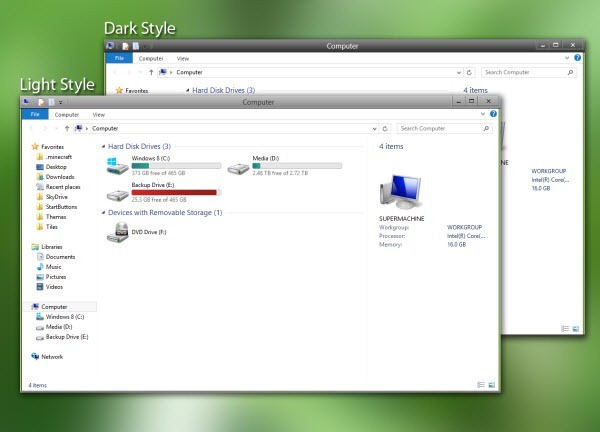The height and width of the screenshot is (432, 600).
Task: Click the Up arrow in Dark Style window
Action: [151, 72]
